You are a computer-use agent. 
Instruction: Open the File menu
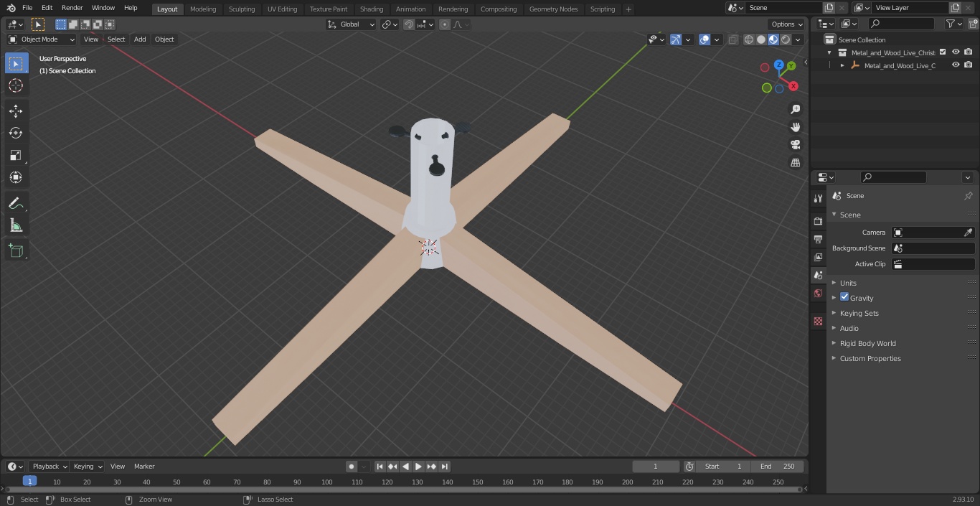(27, 8)
